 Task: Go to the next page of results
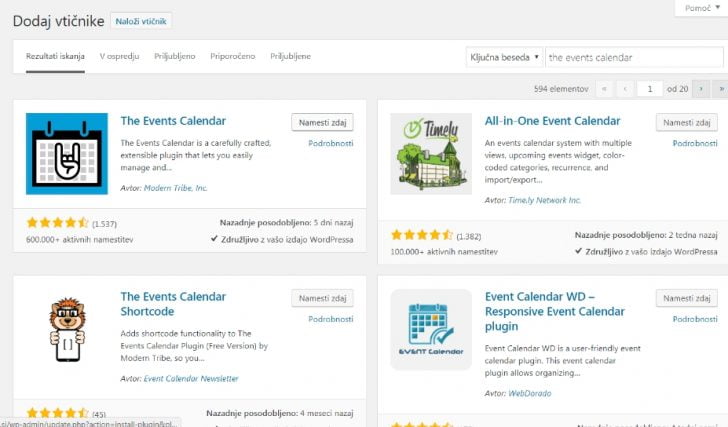point(701,89)
